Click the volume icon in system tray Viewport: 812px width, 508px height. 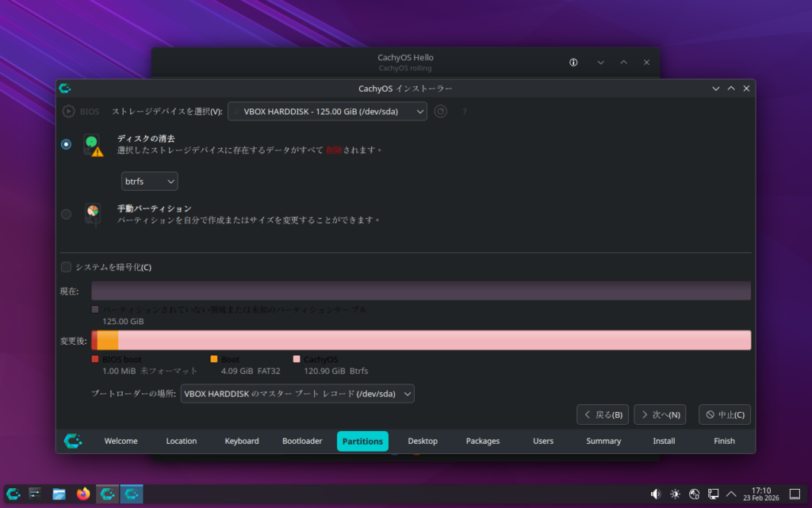[x=656, y=494]
